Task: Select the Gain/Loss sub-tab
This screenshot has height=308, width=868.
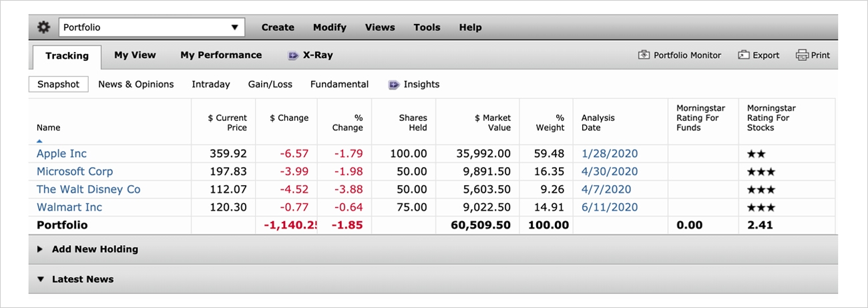Action: click(270, 84)
